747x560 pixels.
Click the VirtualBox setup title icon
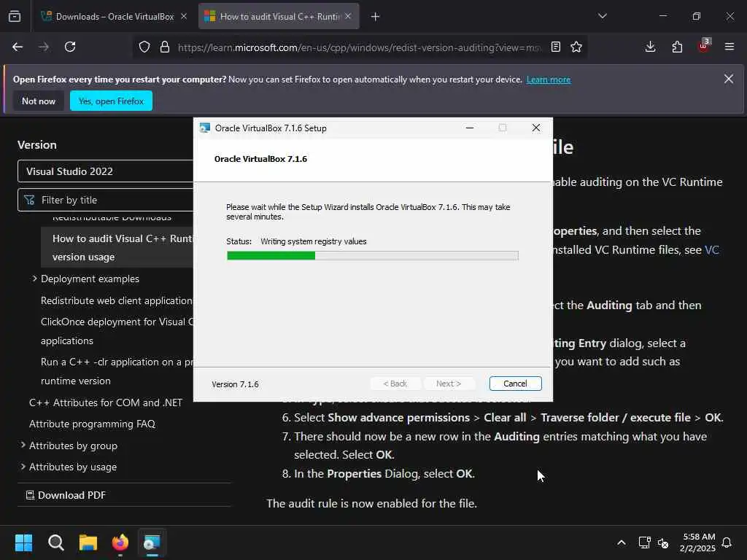coord(205,128)
